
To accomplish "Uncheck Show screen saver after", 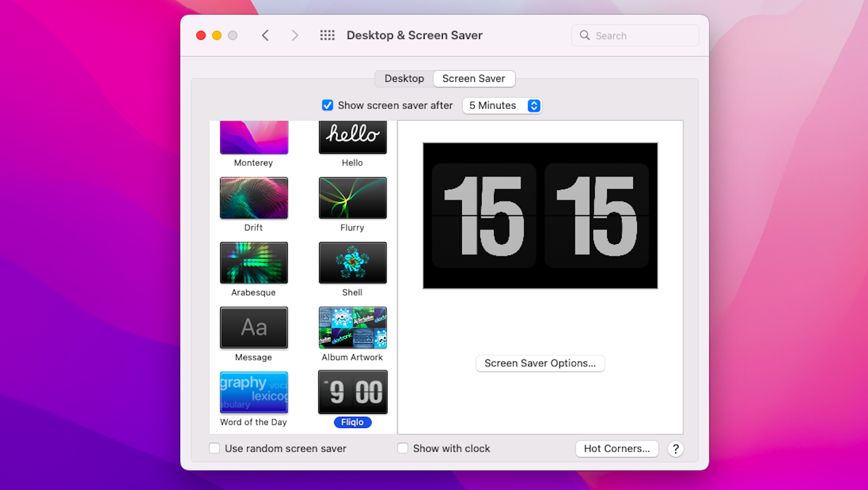I will 328,105.
